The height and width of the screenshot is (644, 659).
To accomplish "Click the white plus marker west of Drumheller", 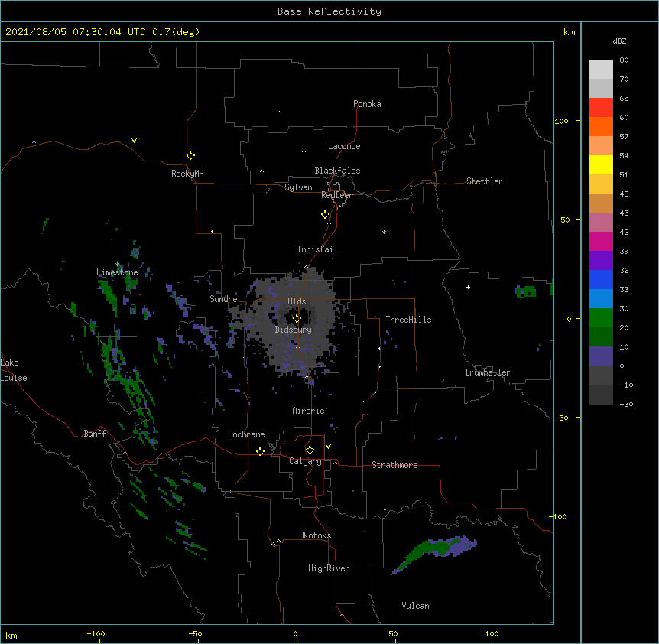I will pos(468,287).
